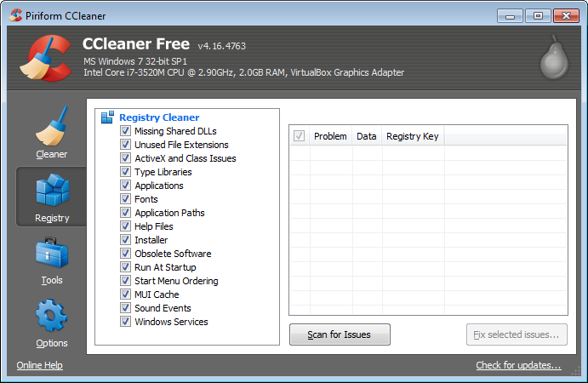Toggle select-all checkbox in results header
Screen dimensions: 588x383
click(x=299, y=136)
